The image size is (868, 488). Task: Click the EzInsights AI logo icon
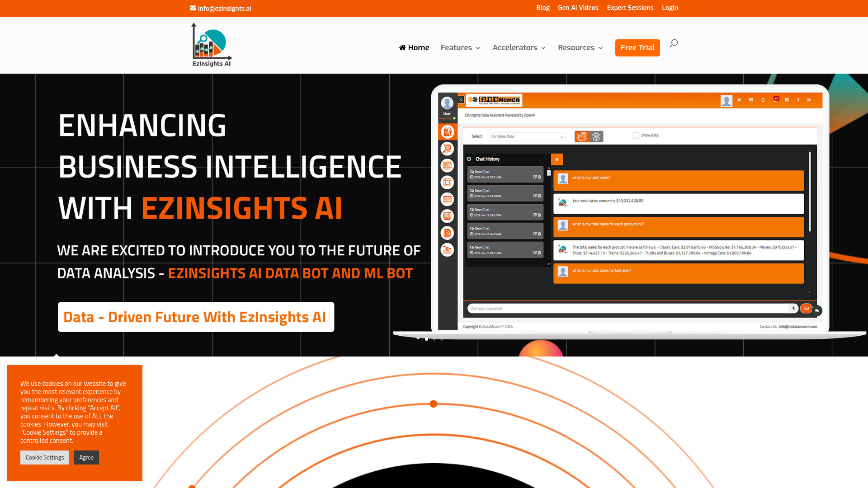211,45
